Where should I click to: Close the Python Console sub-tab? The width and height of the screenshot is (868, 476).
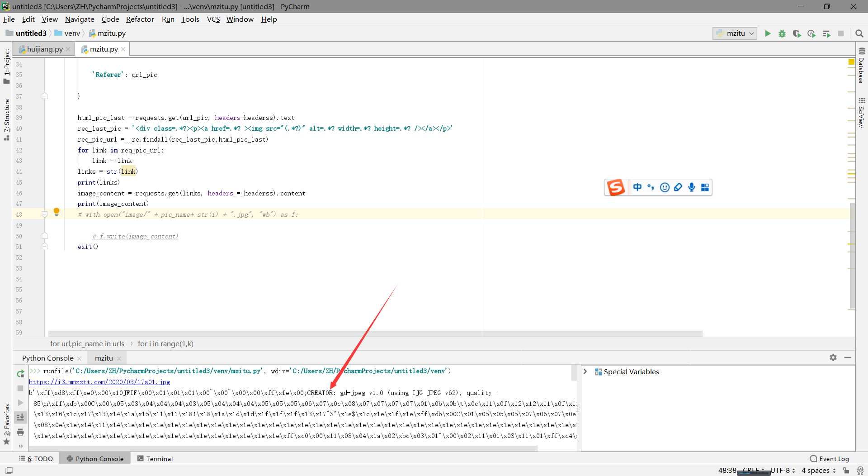tap(79, 358)
